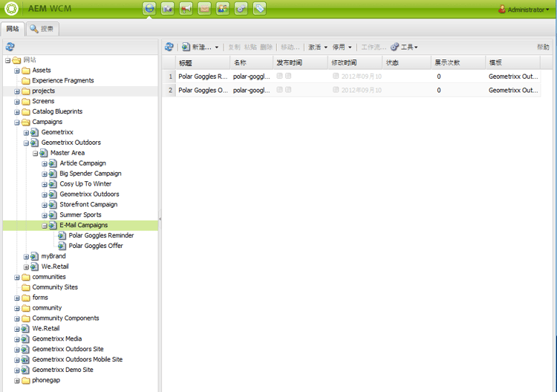Click the Master Area page icon

(43, 153)
